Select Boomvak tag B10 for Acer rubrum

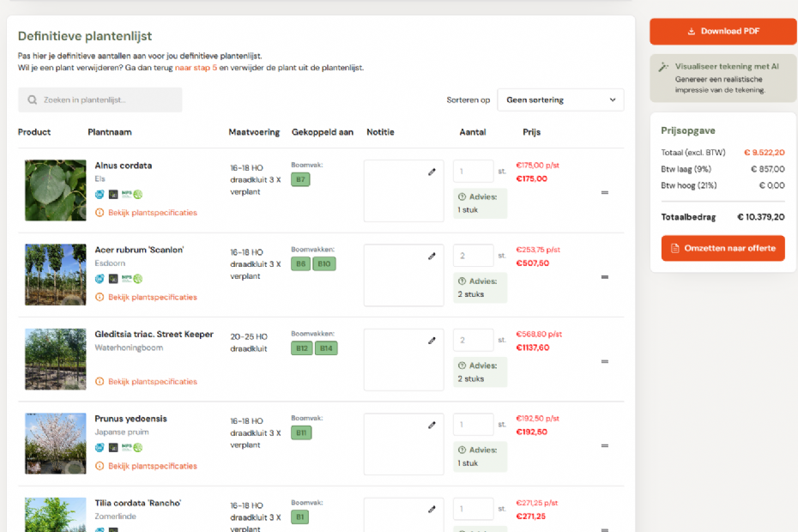click(x=324, y=264)
